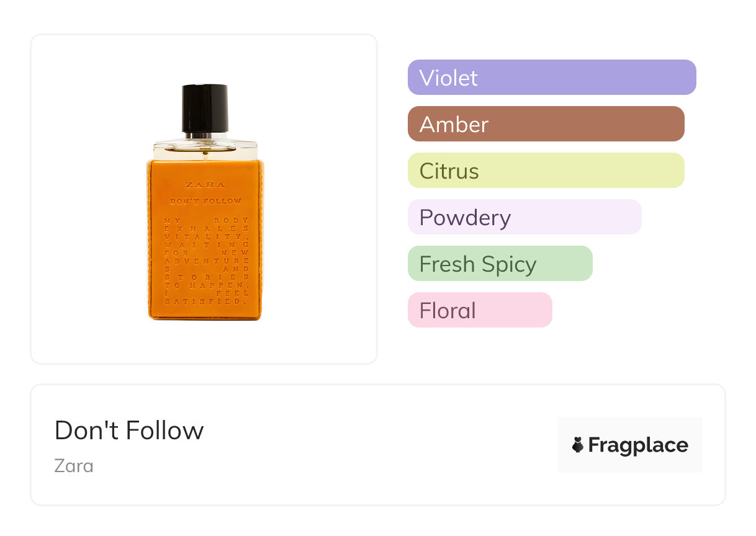756x536 pixels.
Task: Click the Don't Follow fragrance title
Action: [x=129, y=431]
